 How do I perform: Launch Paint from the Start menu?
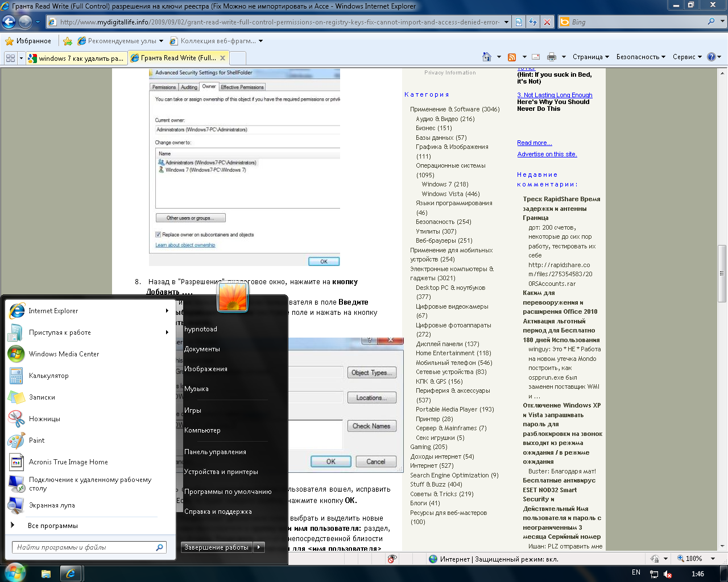[x=36, y=440]
